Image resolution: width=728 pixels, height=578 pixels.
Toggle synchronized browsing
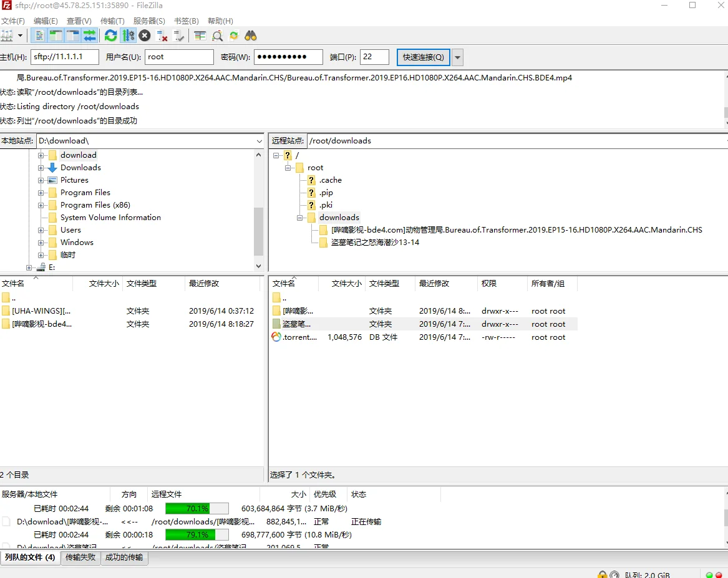pos(234,36)
